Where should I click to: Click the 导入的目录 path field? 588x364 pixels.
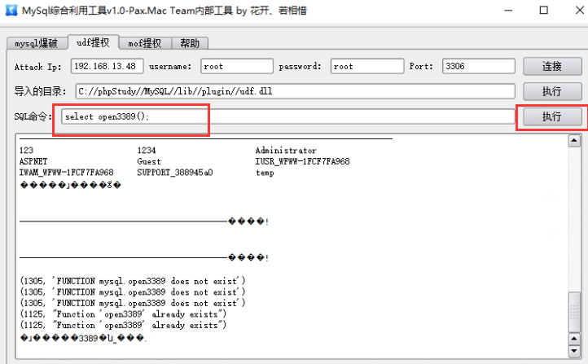(x=295, y=91)
